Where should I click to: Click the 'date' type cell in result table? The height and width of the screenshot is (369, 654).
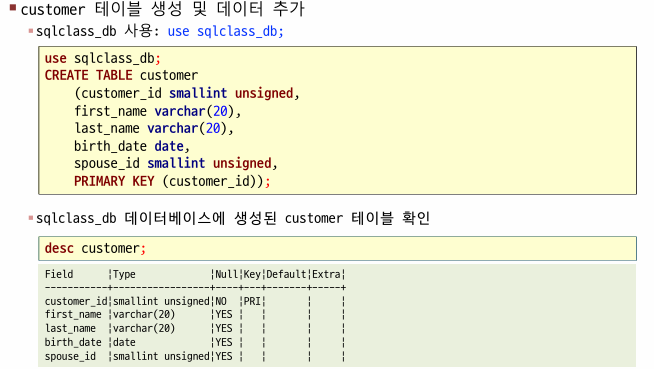click(x=124, y=342)
